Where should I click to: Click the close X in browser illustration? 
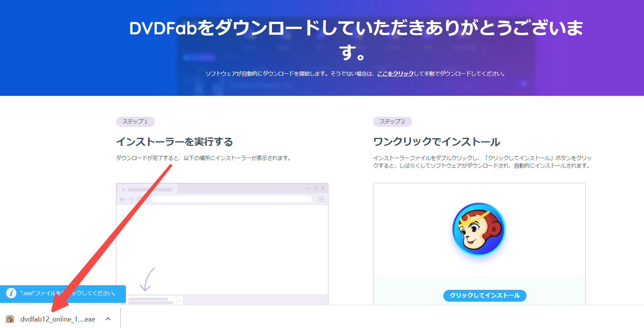pos(323,189)
